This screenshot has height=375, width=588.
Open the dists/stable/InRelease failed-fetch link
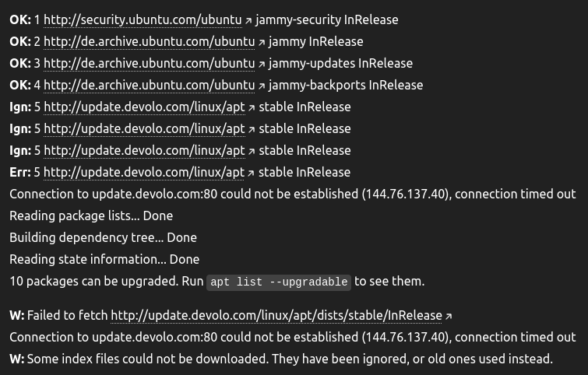pos(276,315)
